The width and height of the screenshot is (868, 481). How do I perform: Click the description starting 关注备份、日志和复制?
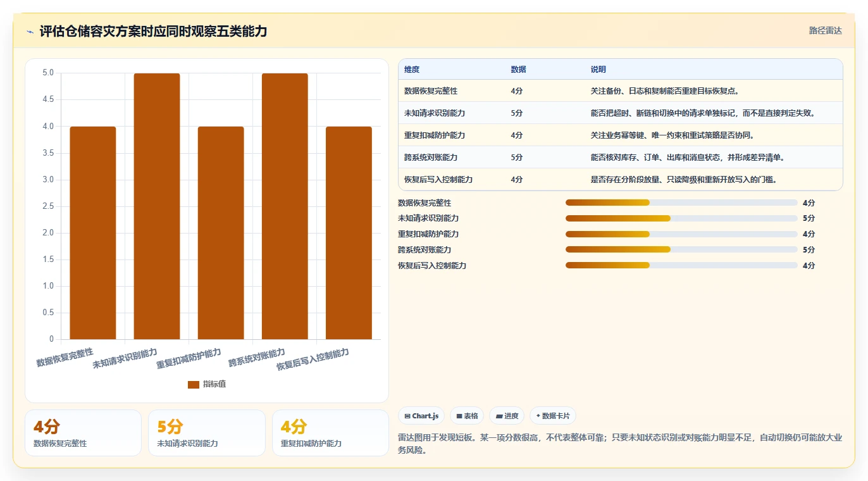665,91
